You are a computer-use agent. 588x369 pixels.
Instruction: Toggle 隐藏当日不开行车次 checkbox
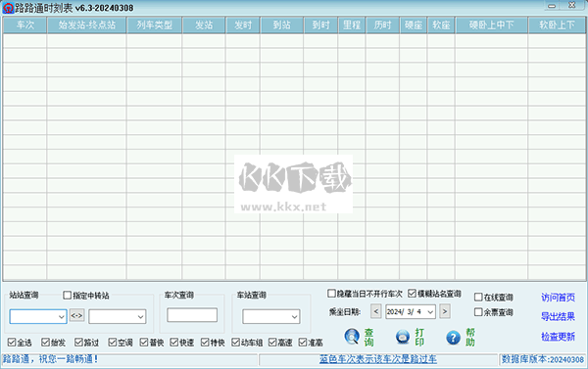pyautogui.click(x=331, y=294)
